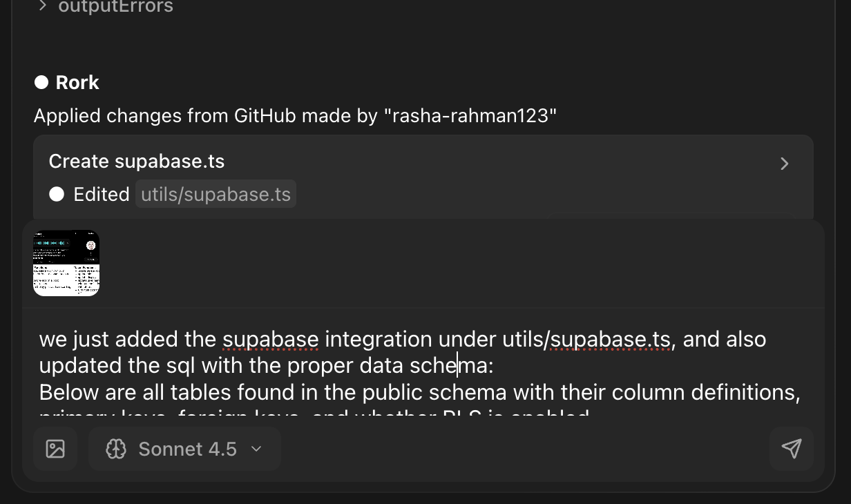The height and width of the screenshot is (504, 851).
Task: Click the chevron next to outputErrors
Action: point(42,6)
